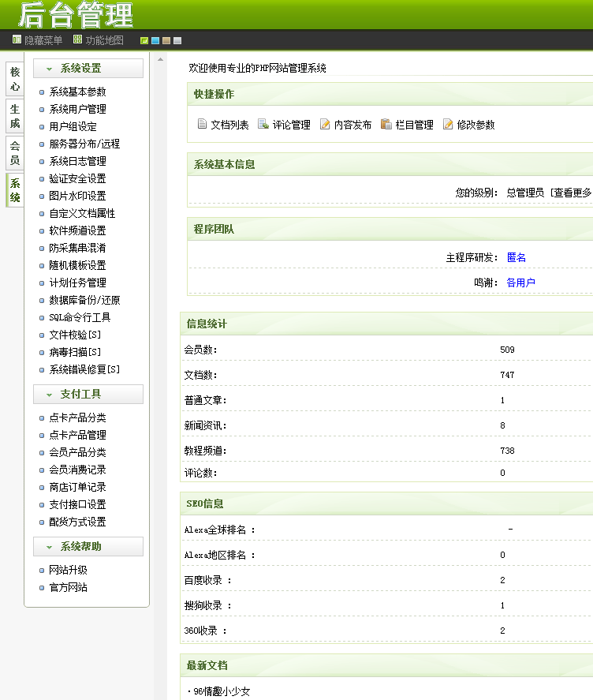The width and height of the screenshot is (593, 700).
Task: Open 配货方式设置 in sidebar
Action: (x=77, y=522)
